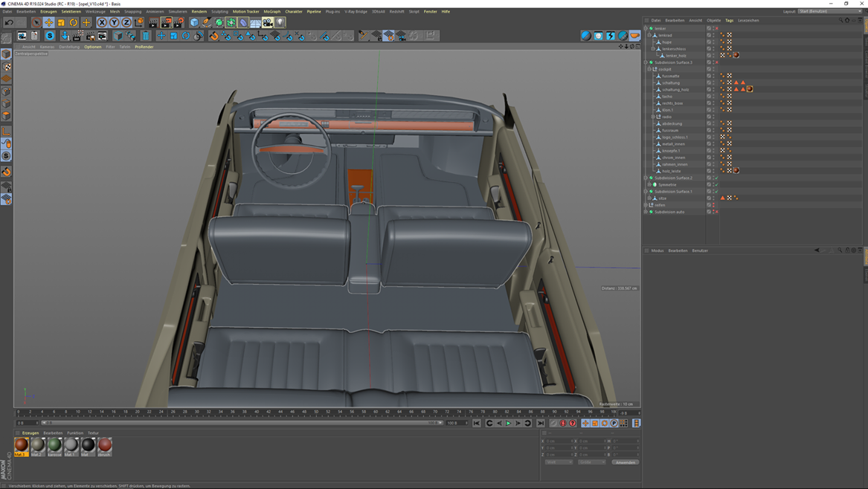Open the MoGraph menu
868x489 pixels.
pos(271,11)
